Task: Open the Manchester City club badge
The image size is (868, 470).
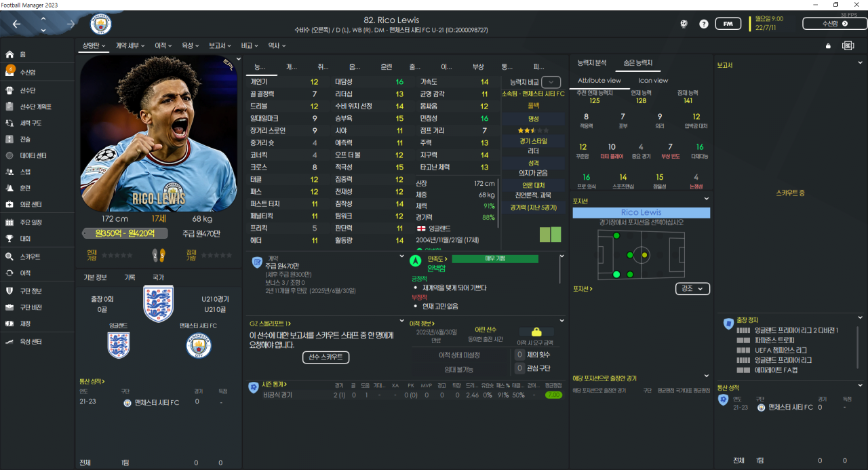Action: [x=101, y=24]
